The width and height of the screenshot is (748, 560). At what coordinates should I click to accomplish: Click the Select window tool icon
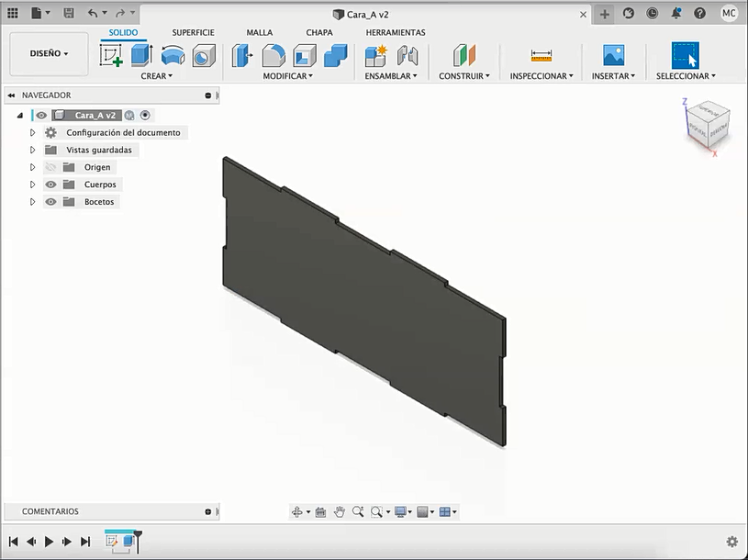point(686,55)
